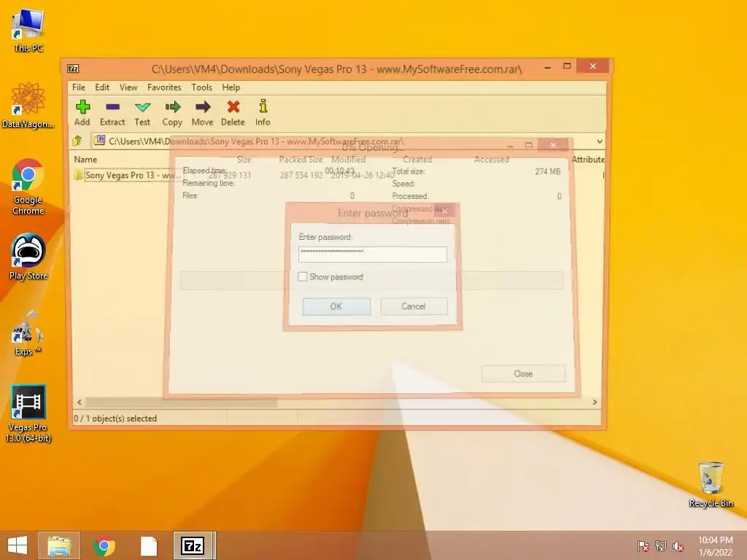The width and height of the screenshot is (747, 560).
Task: Open Play Store desktop shortcut
Action: (x=28, y=257)
